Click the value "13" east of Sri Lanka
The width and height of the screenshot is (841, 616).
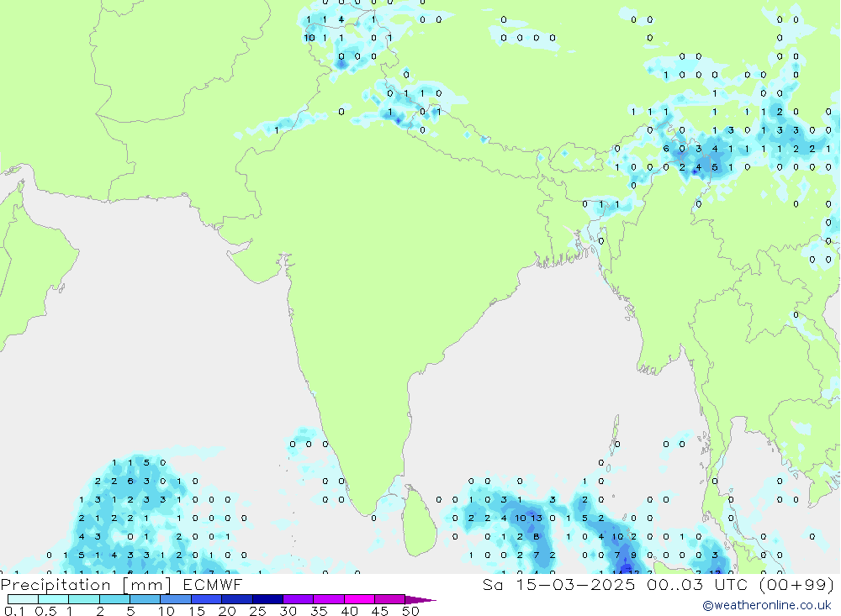point(537,518)
